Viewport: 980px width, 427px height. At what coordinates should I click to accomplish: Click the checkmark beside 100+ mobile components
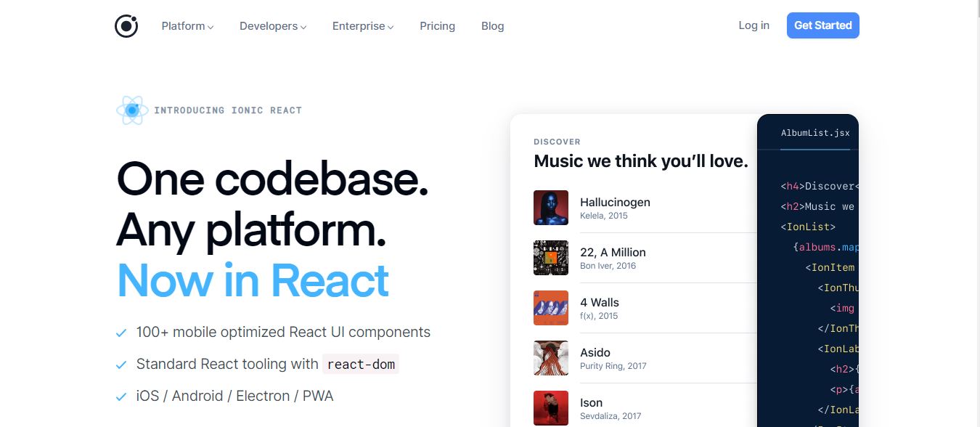tap(121, 333)
